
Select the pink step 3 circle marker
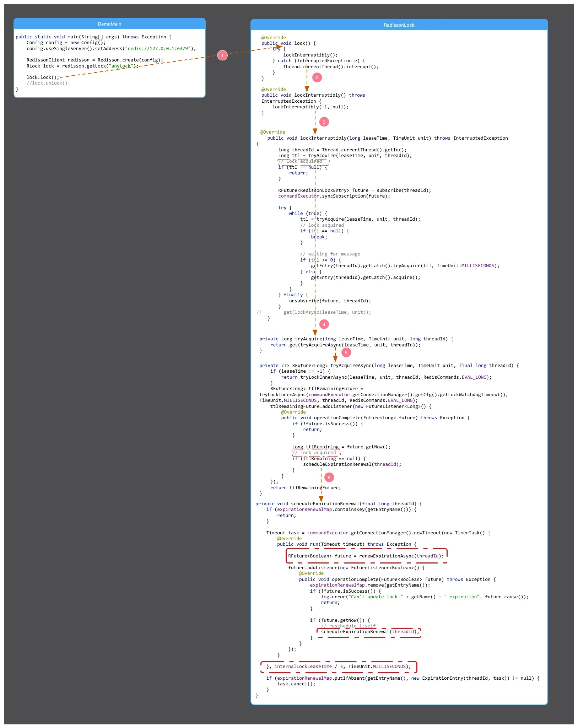pyautogui.click(x=324, y=122)
